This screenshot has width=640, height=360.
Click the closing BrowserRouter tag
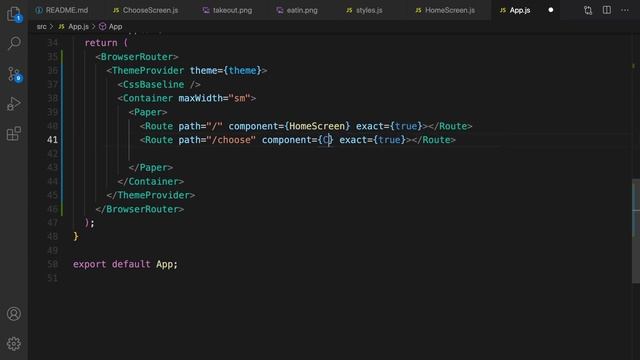point(140,209)
